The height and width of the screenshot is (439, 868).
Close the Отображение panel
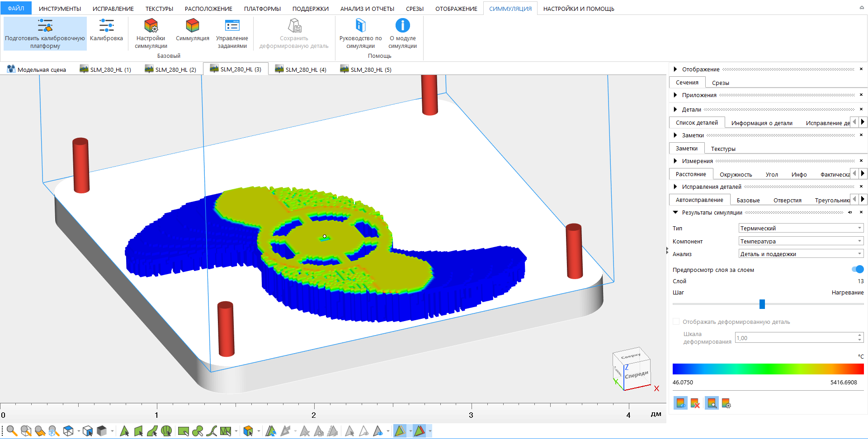coord(861,69)
